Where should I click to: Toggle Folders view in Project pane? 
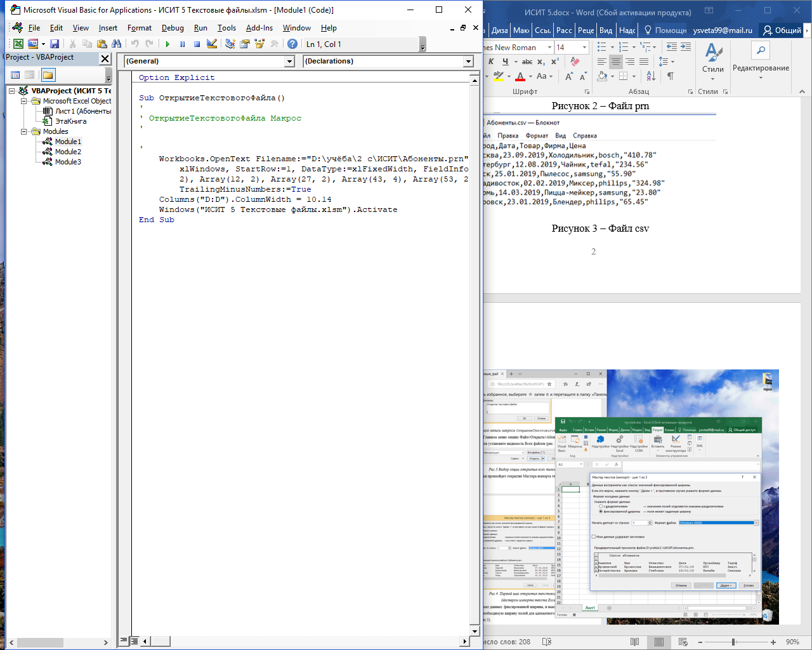48,75
